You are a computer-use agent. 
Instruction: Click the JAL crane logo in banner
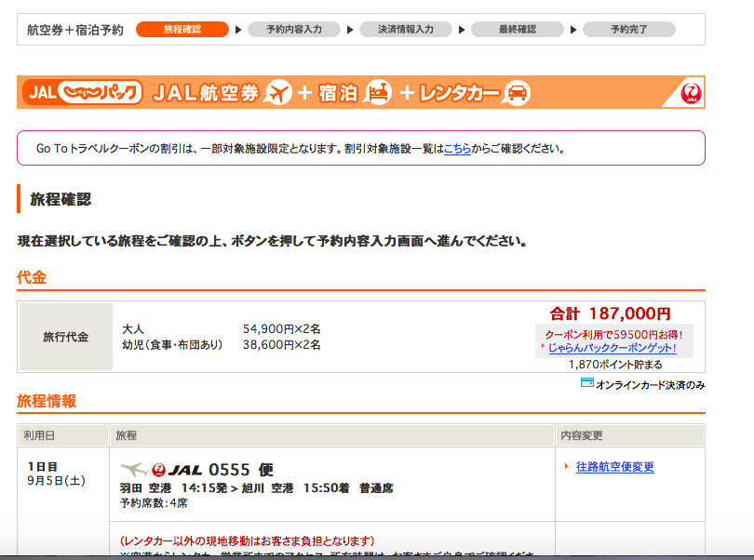[x=691, y=92]
